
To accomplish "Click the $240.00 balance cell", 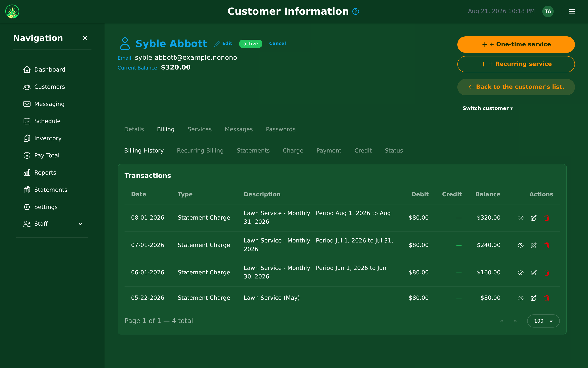I will point(488,245).
